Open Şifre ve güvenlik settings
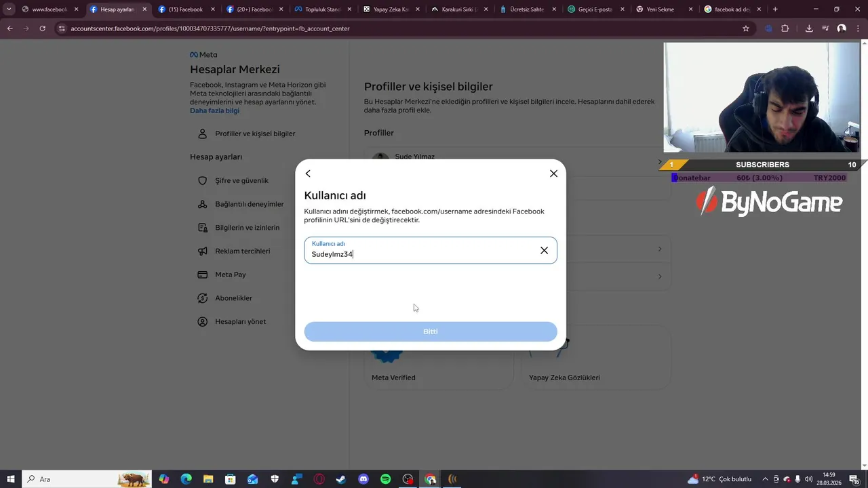Screen dimensions: 868x488 [x=241, y=181]
